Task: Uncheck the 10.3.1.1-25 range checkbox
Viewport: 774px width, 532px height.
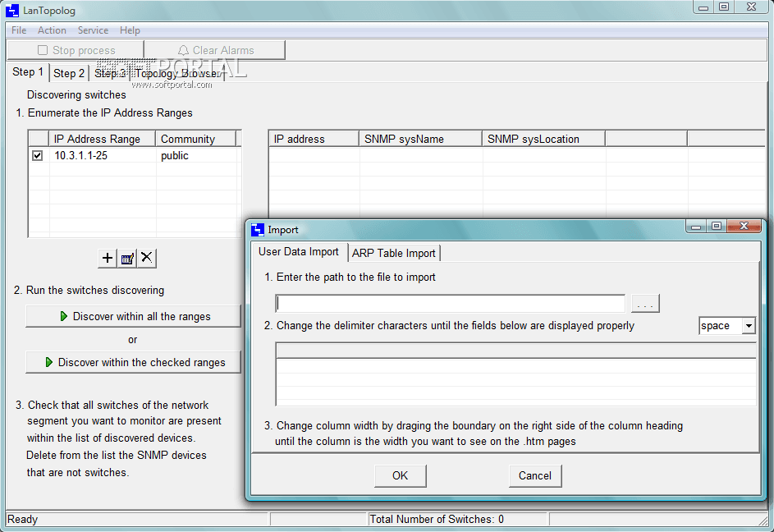Action: 38,156
